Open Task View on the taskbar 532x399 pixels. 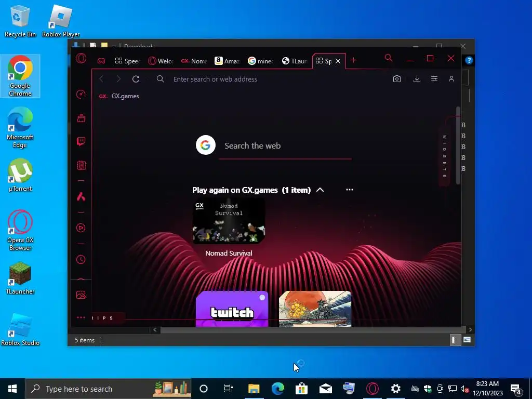click(x=229, y=389)
